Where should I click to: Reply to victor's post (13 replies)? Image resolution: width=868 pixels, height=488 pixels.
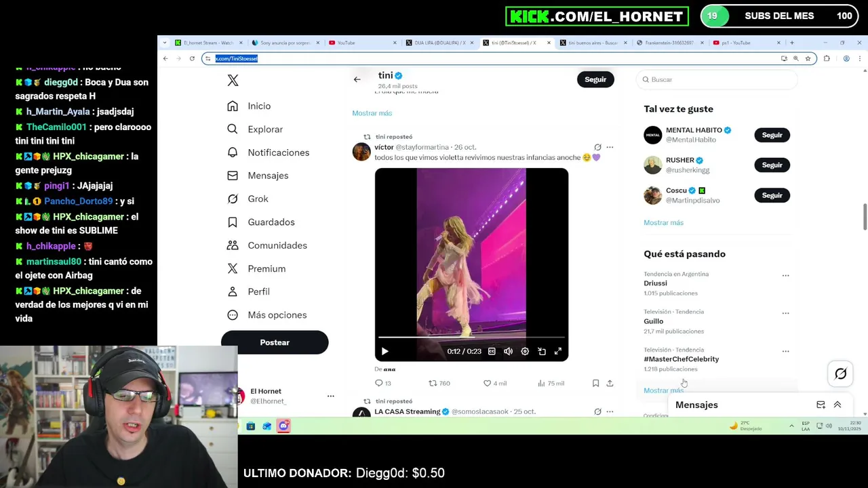click(383, 383)
